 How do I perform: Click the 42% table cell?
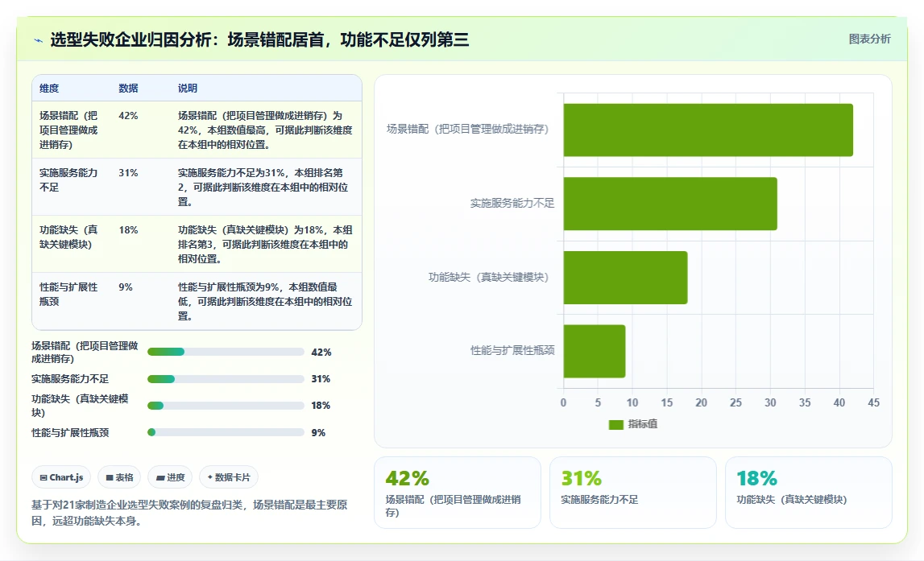pyautogui.click(x=128, y=116)
